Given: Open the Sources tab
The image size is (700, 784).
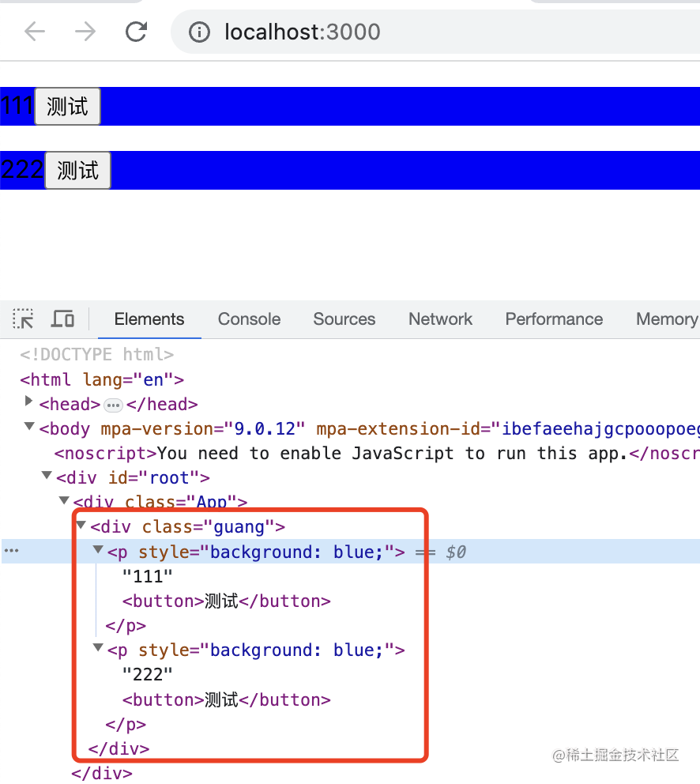Looking at the screenshot, I should (344, 319).
